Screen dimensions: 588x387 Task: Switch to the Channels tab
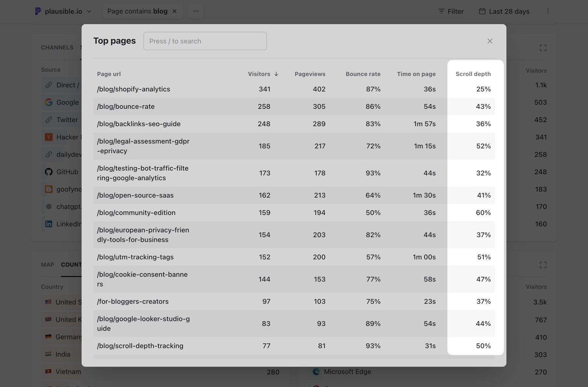point(57,47)
